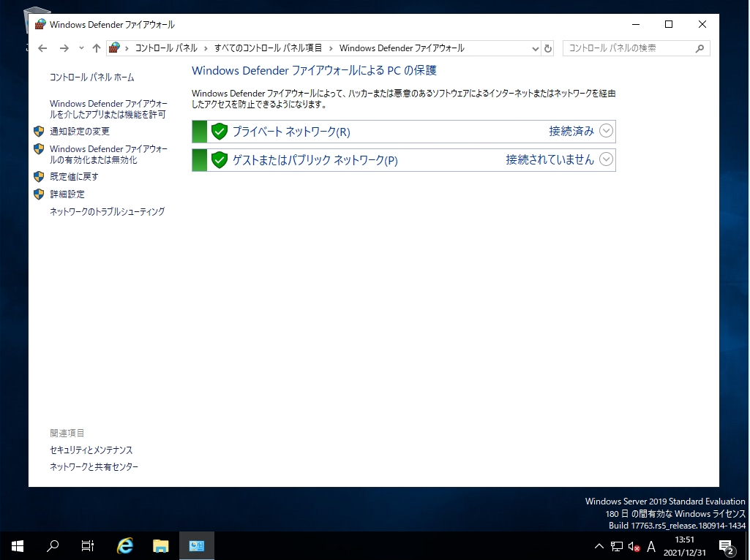Viewport: 750px width, 560px height.
Task: Click ゲストまたはパブリック ネットワーク(P) heading text
Action: point(315,160)
